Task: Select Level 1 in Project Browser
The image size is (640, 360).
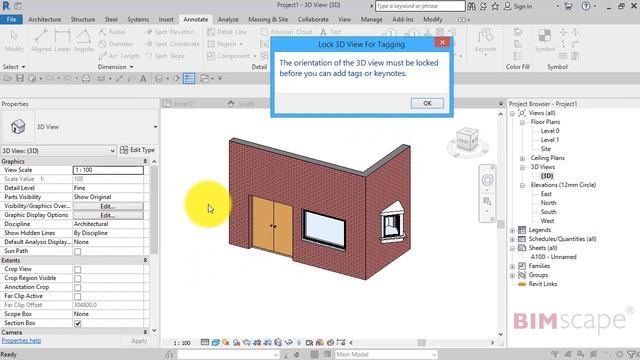Action: 549,140
